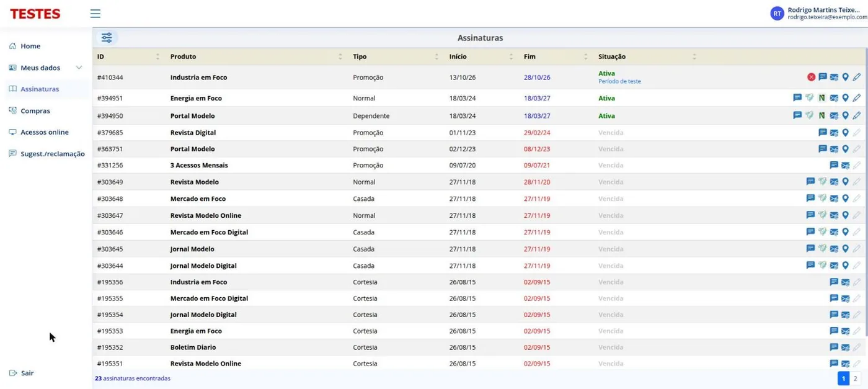Click the 'Dependente' type cell of row #394950
This screenshot has height=389, width=868.
tap(371, 115)
